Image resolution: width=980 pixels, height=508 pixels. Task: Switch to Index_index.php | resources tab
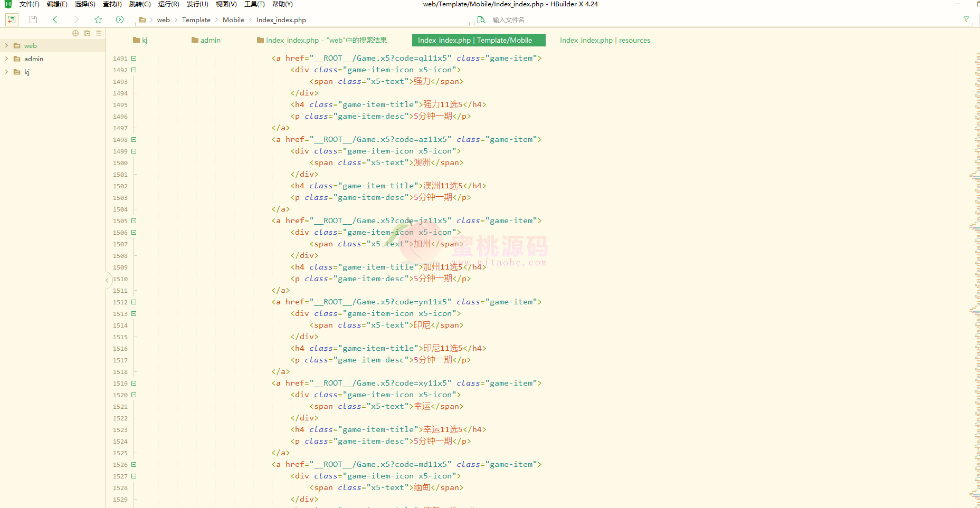pyautogui.click(x=605, y=41)
